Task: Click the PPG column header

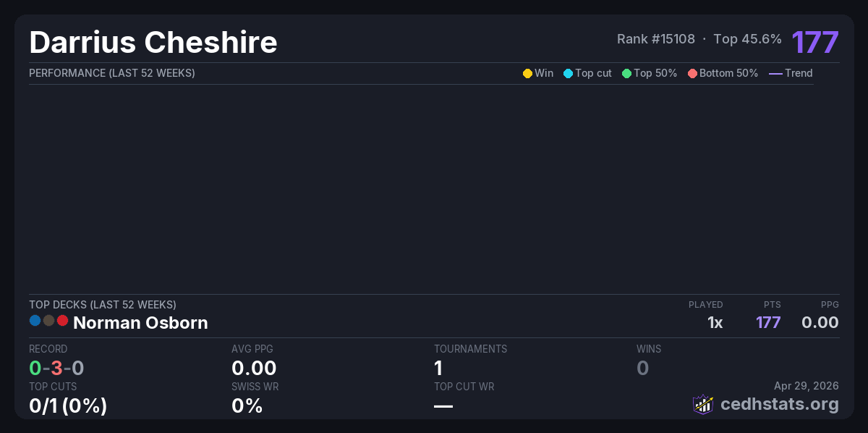Action: pos(830,305)
